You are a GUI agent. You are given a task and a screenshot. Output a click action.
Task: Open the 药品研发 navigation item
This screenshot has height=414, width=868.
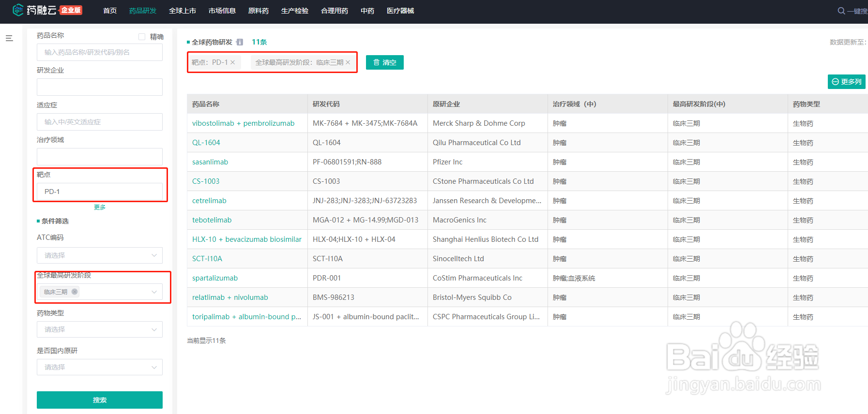pos(143,11)
